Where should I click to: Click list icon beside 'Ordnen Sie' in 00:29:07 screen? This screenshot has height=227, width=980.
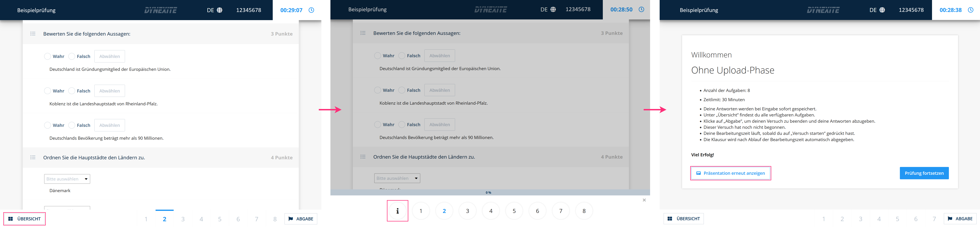tap(33, 158)
